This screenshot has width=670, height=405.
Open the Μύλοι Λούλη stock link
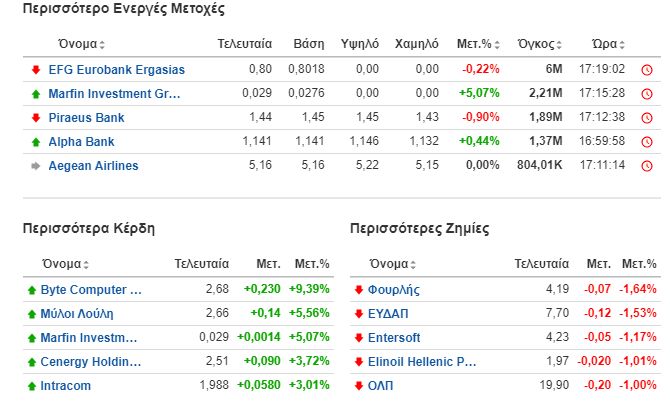point(77,314)
